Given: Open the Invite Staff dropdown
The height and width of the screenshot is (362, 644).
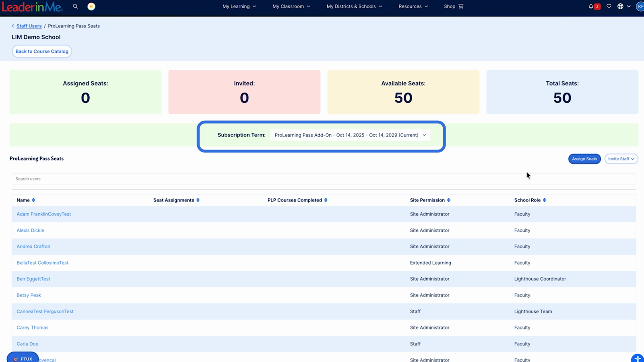Looking at the screenshot, I should [x=621, y=159].
